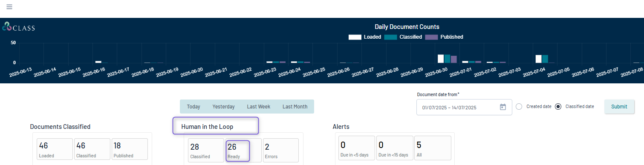Screen dimensions: 644x165
Task: Open the 46 Loaded documents card
Action: (55, 149)
